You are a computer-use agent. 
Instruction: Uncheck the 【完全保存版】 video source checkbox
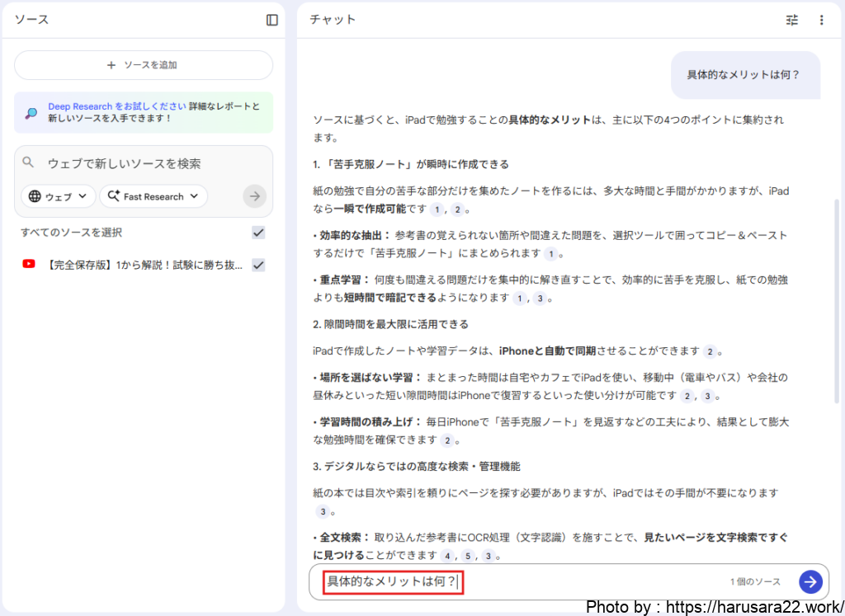[x=258, y=265]
